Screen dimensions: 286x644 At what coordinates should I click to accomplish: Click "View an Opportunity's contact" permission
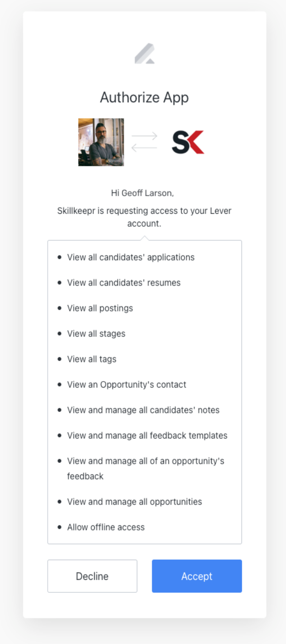click(x=127, y=385)
